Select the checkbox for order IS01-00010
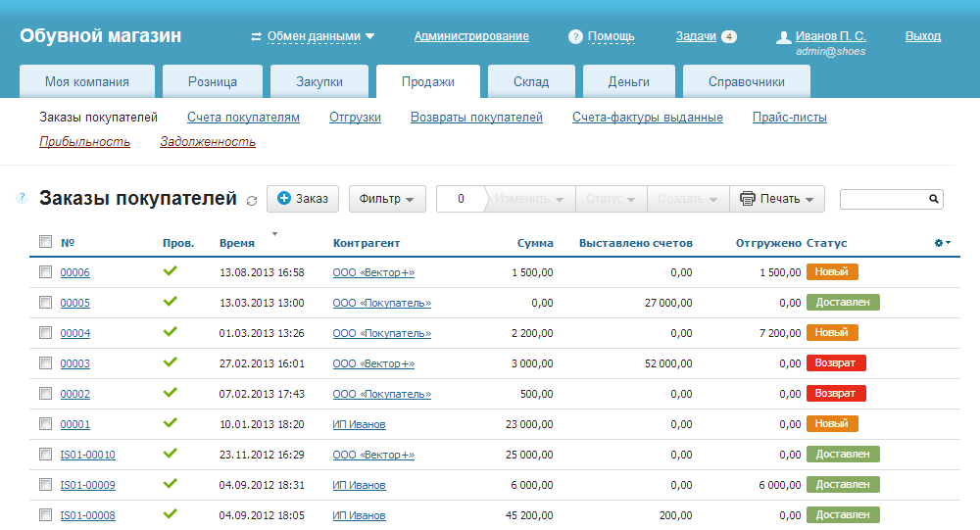Image resolution: width=980 pixels, height=530 pixels. click(45, 455)
